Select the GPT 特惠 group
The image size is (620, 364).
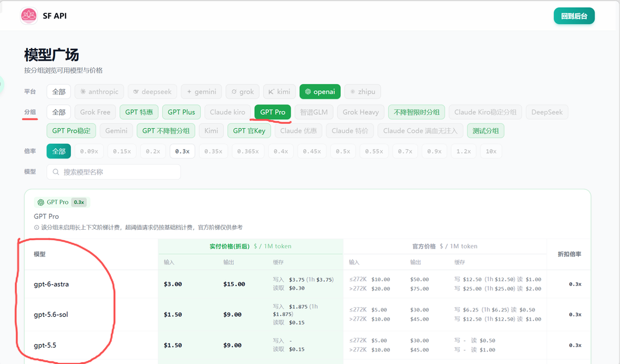click(x=139, y=112)
